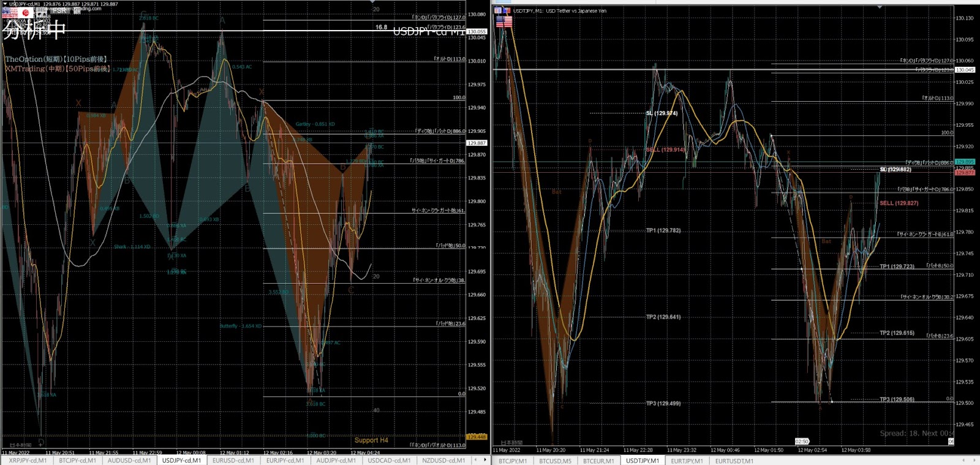
Task: Click the Support H4 label
Action: click(x=371, y=440)
